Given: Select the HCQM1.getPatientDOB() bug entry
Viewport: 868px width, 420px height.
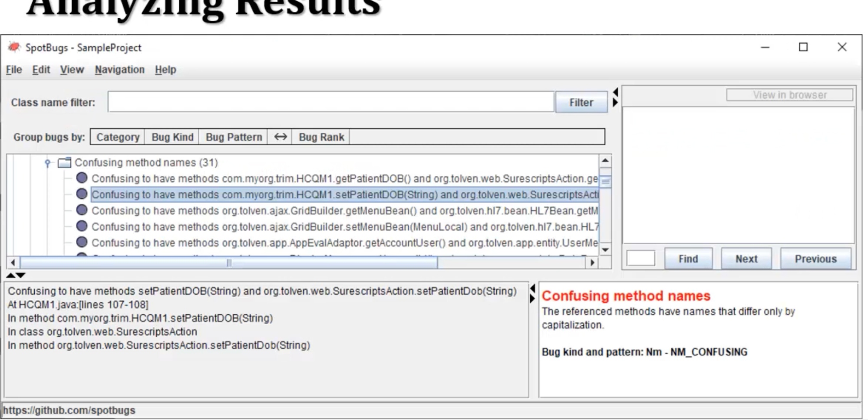Looking at the screenshot, I should [x=345, y=179].
